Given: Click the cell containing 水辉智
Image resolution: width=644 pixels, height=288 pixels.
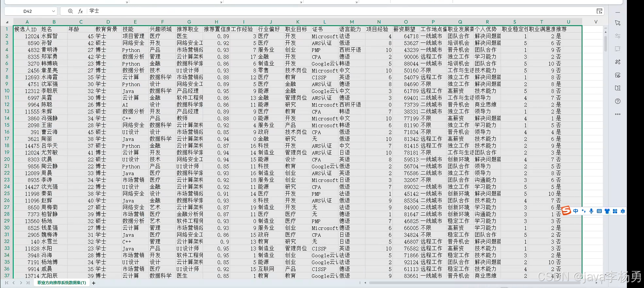Looking at the screenshot, I should (54, 36).
